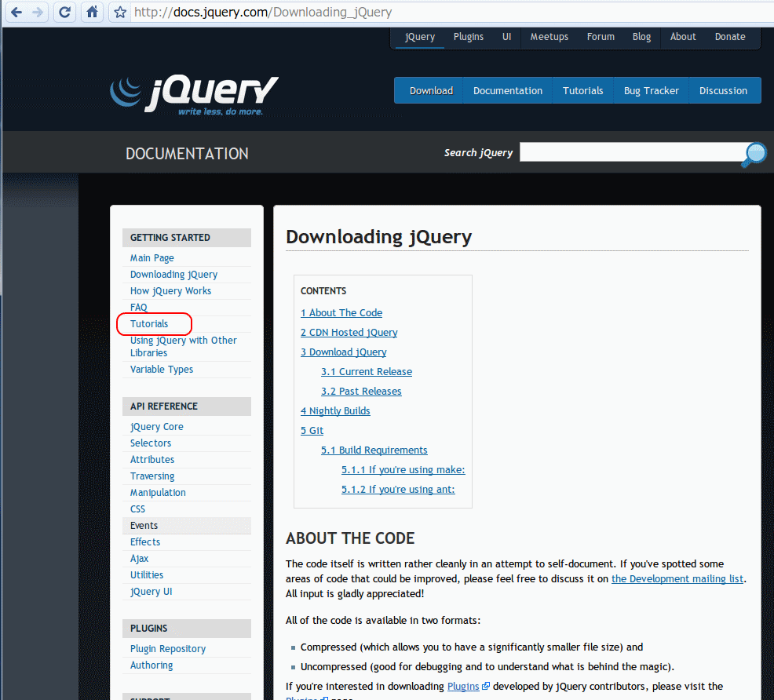
Task: Open jQuery UI in API Reference
Action: click(x=151, y=592)
